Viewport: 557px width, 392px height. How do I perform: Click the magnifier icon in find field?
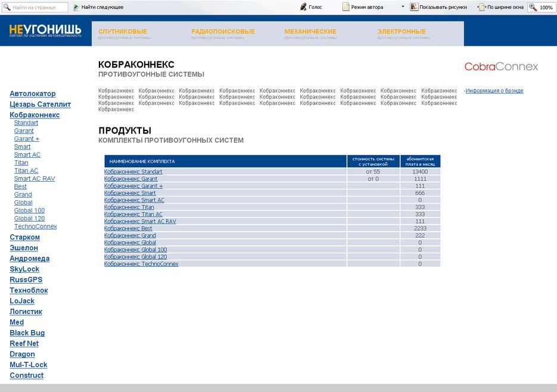(7, 7)
